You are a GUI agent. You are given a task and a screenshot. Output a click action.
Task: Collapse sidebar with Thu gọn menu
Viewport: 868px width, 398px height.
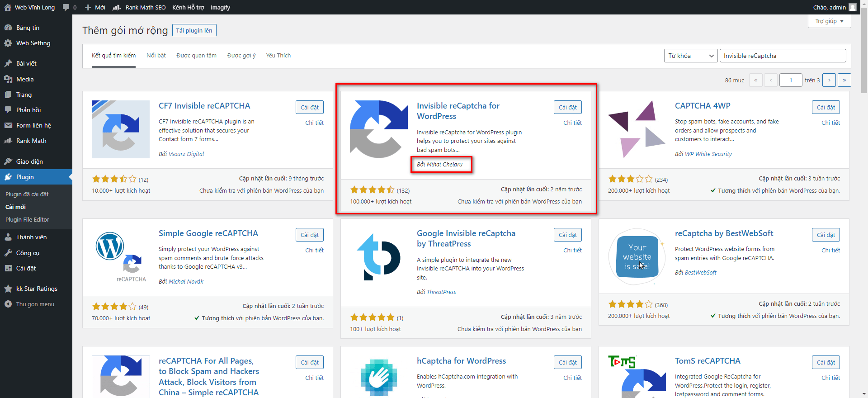pyautogui.click(x=35, y=304)
